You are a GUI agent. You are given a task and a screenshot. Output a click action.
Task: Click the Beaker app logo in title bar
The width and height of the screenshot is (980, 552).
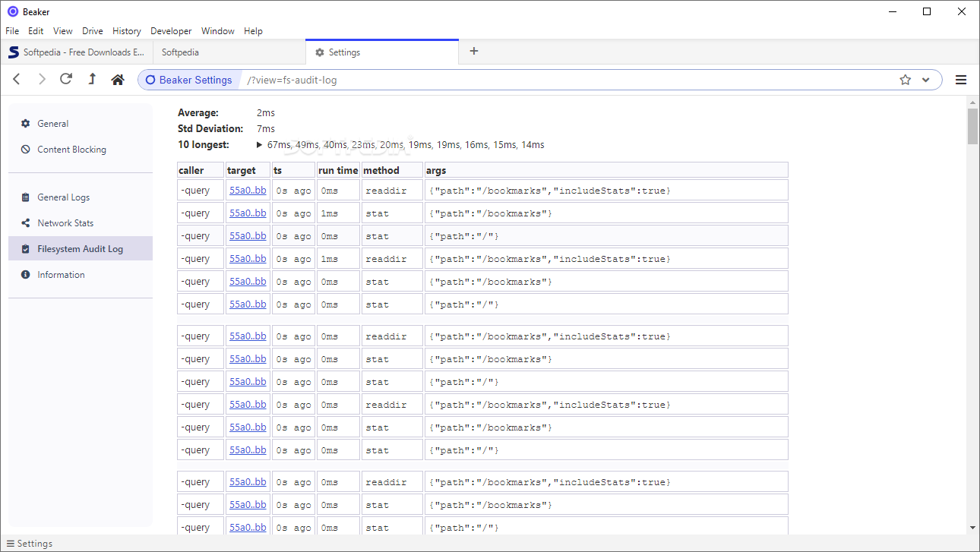tap(12, 11)
